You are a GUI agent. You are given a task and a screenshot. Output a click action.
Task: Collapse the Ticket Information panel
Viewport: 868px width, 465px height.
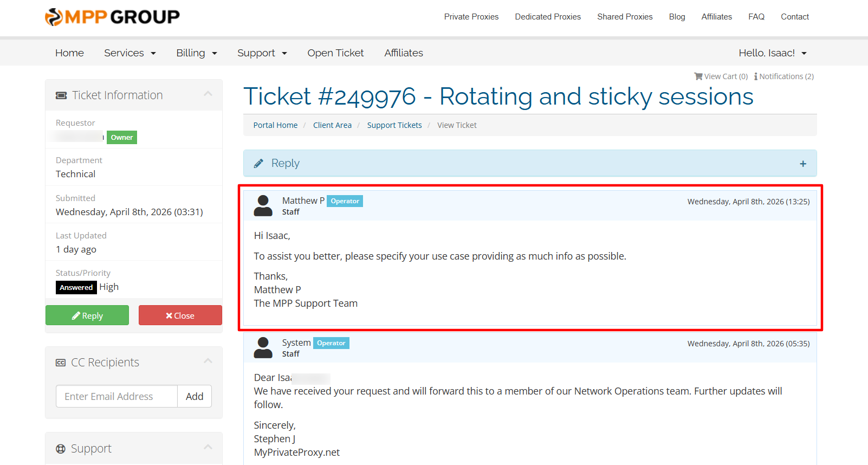coord(208,94)
